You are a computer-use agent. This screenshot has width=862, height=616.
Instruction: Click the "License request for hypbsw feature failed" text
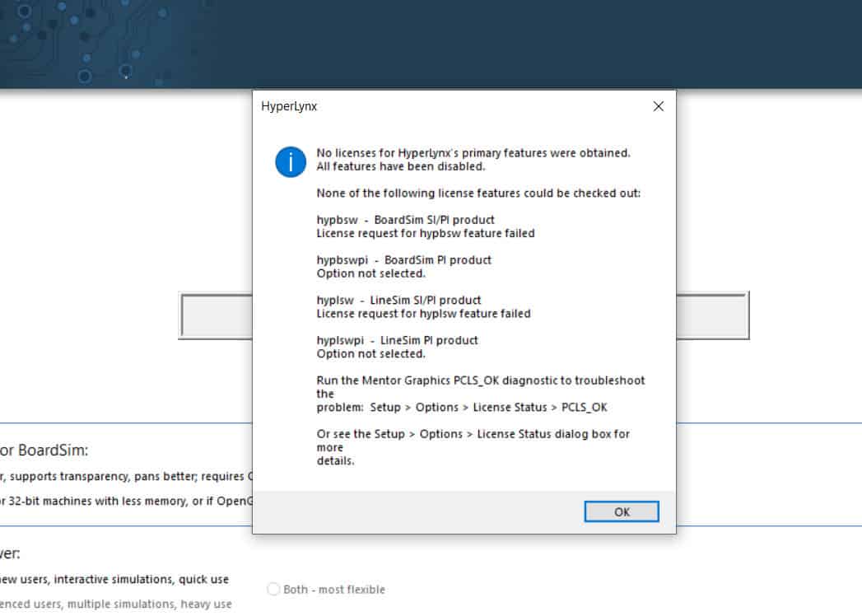[x=426, y=233]
